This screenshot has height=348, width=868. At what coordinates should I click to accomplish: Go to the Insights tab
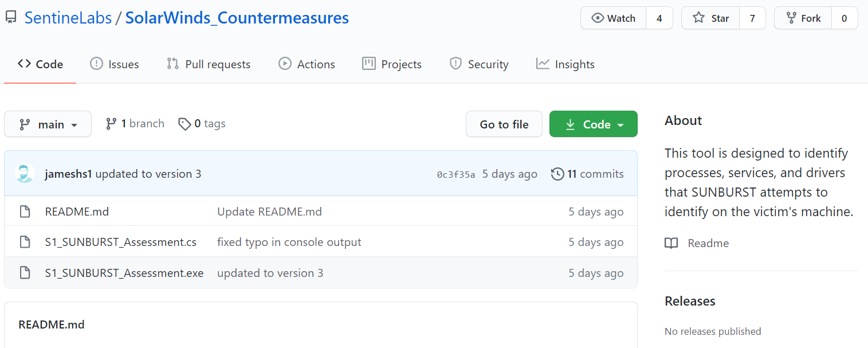pos(565,64)
